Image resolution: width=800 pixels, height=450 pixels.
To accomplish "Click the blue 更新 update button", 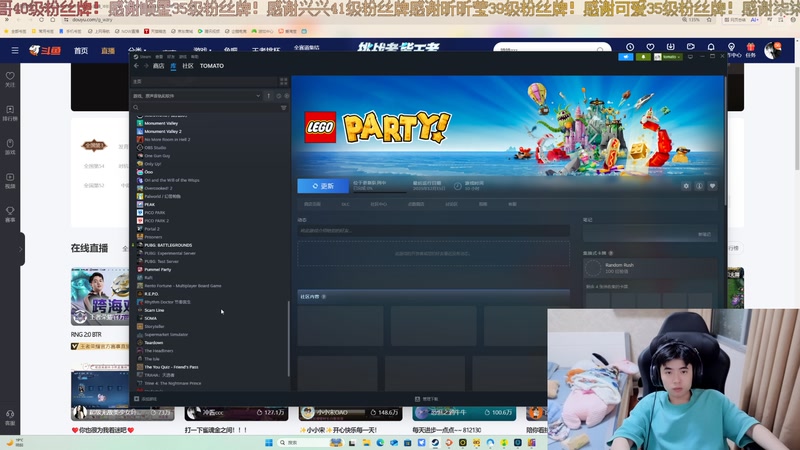I will tap(323, 186).
